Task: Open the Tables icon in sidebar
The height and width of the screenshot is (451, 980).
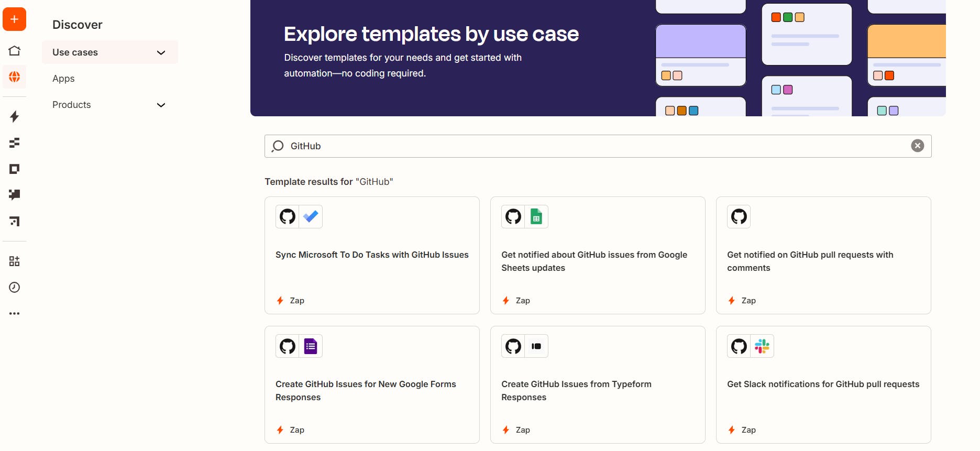Action: (x=14, y=142)
